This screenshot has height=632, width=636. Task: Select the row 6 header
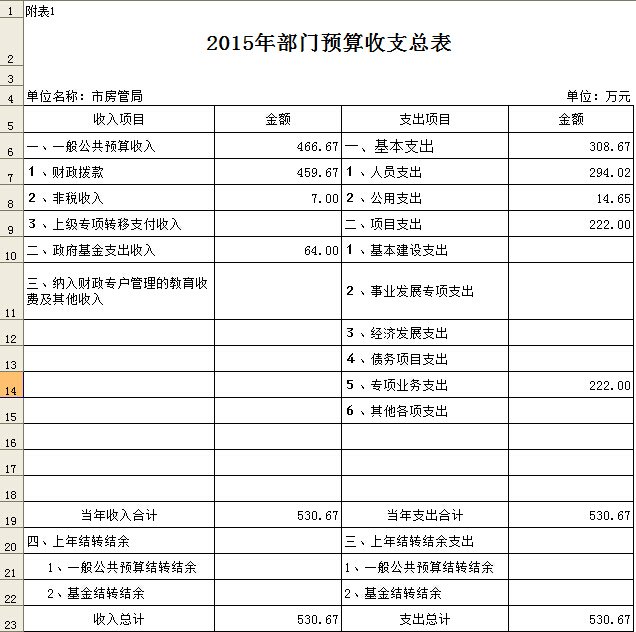(x=11, y=151)
